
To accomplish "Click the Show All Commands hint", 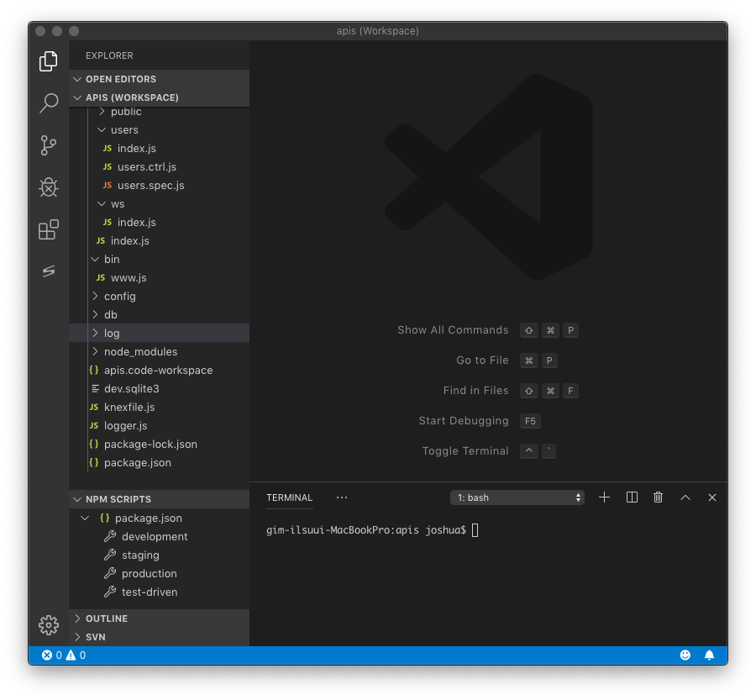I will click(x=453, y=330).
